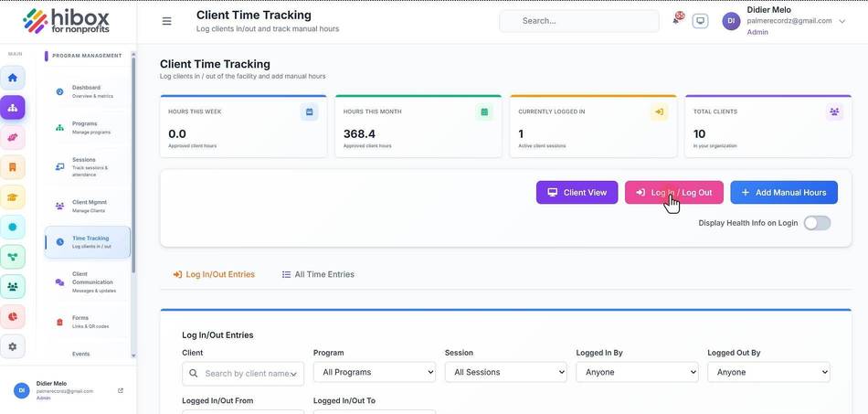The image size is (868, 414).
Task: Click the DI avatar in header
Action: click(731, 21)
